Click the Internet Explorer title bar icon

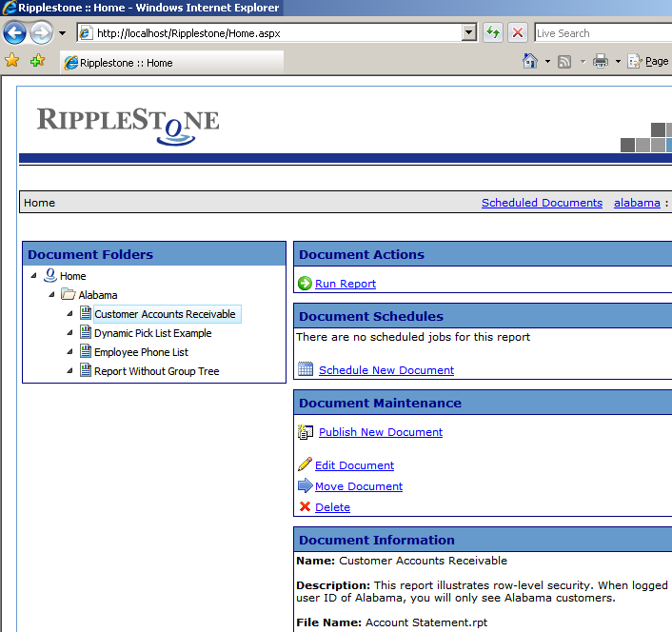[9, 8]
